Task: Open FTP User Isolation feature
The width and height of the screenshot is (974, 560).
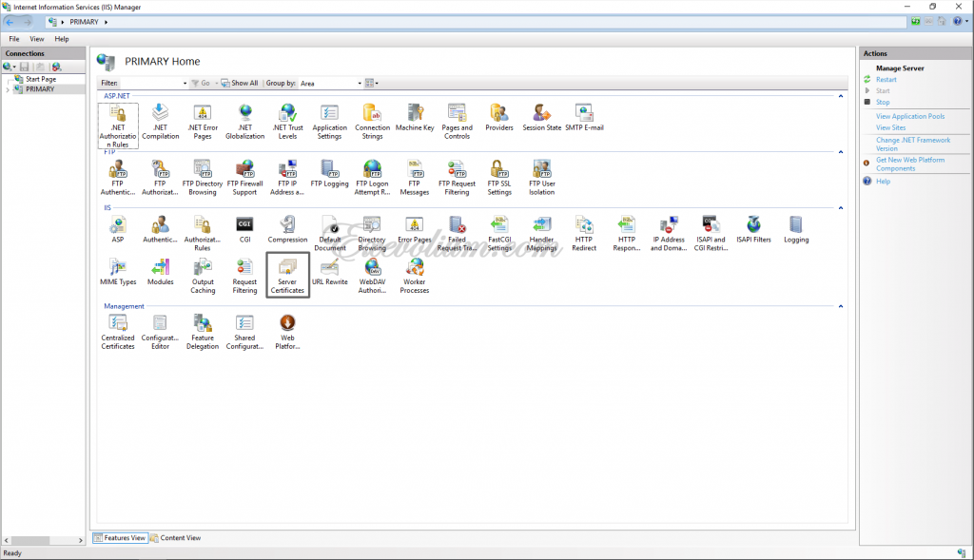Action: pos(541,178)
